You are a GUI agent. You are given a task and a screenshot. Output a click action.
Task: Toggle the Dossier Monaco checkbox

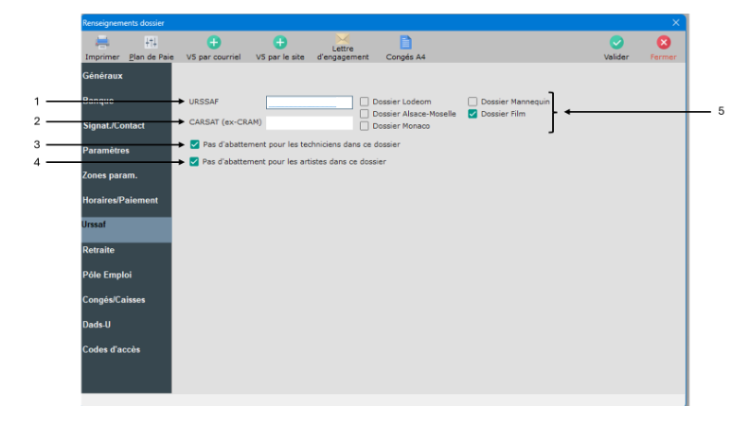pyautogui.click(x=364, y=126)
